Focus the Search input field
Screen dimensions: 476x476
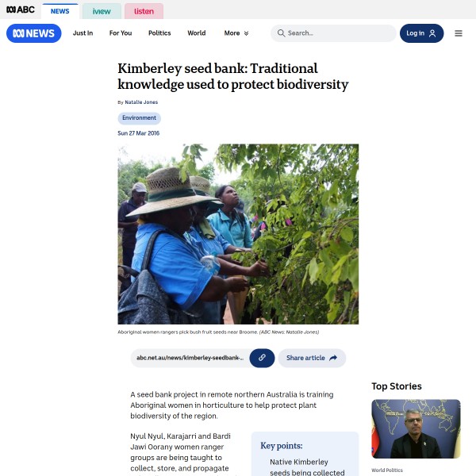[x=333, y=33]
